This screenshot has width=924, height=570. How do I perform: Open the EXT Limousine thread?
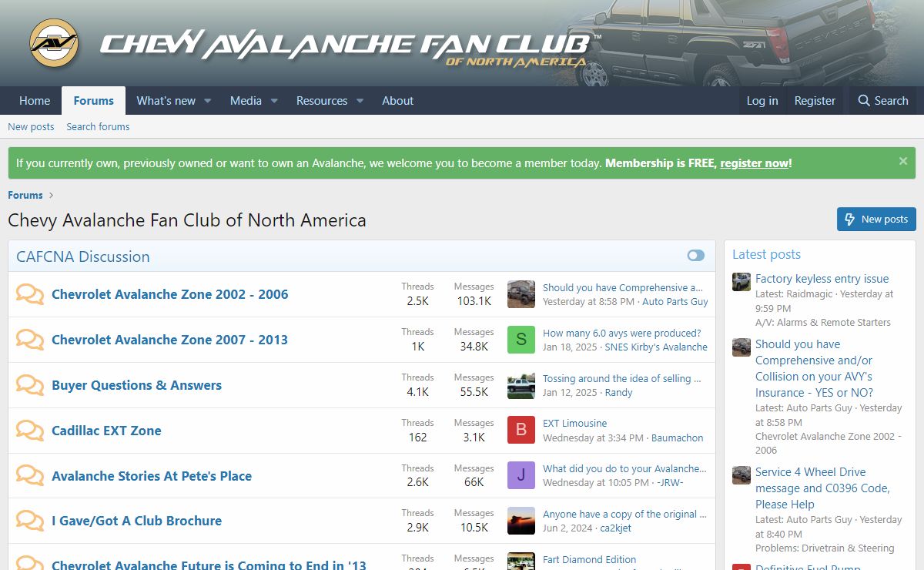[x=574, y=423]
